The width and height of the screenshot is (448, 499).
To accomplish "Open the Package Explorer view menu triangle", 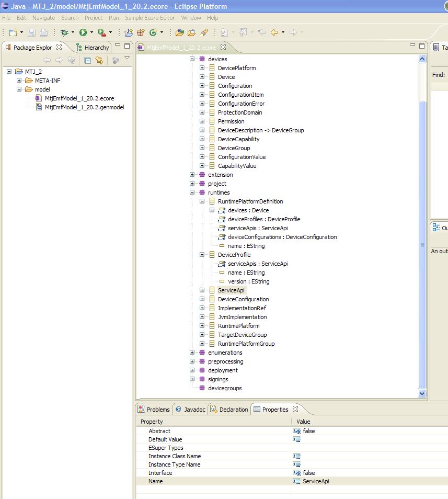I will pyautogui.click(x=127, y=58).
